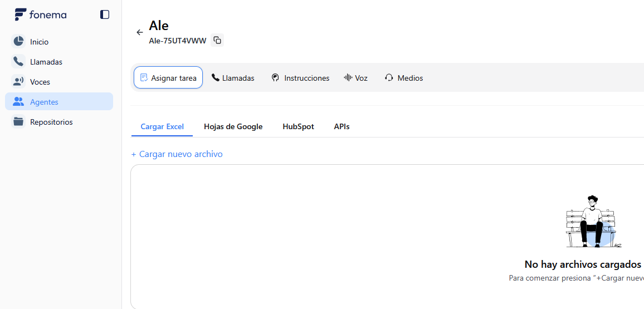Open the Llamadas tab in agent toolbar
This screenshot has width=644, height=309.
click(233, 78)
